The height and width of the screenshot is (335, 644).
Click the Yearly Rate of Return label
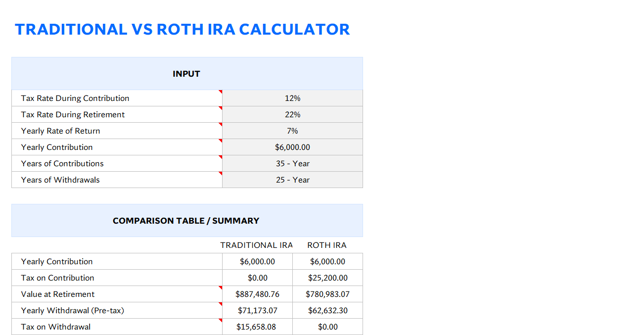[x=60, y=131]
